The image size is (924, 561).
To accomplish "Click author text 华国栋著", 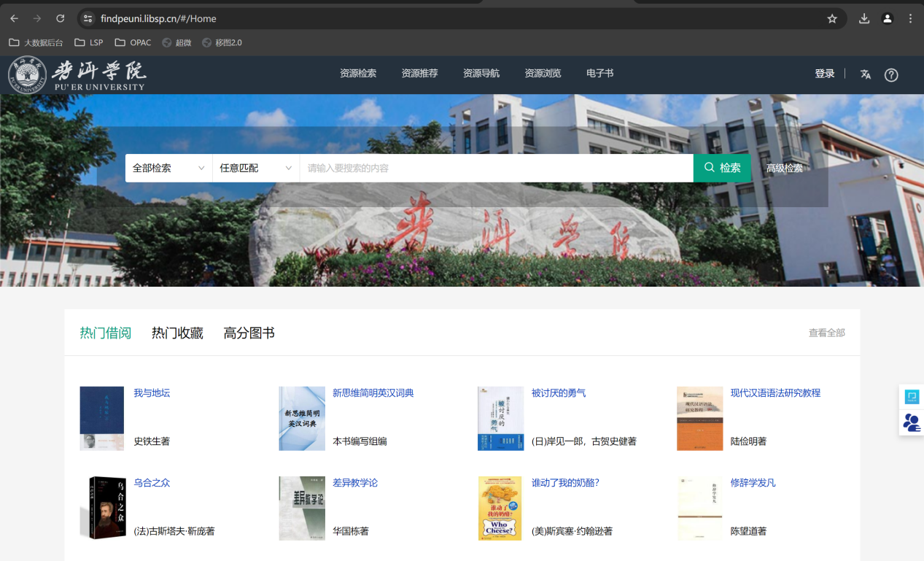I will 351,531.
